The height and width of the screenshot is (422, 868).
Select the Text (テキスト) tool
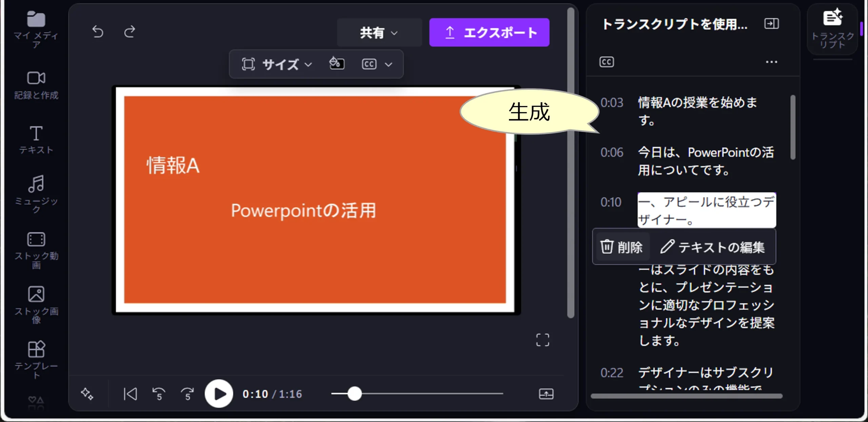(x=36, y=134)
